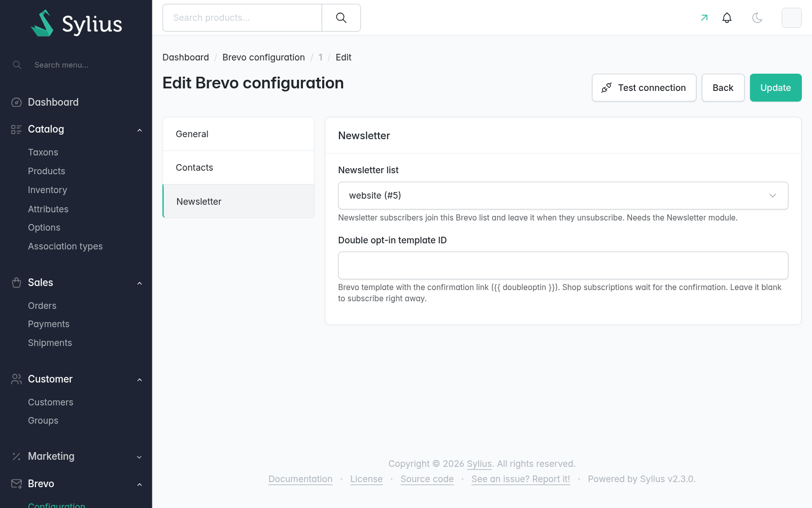Open Taxons in the Catalog menu
The image size is (812, 508).
click(x=43, y=152)
